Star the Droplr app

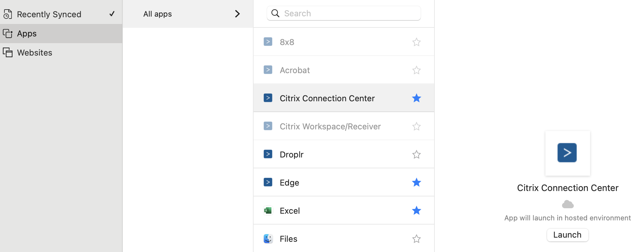click(416, 154)
